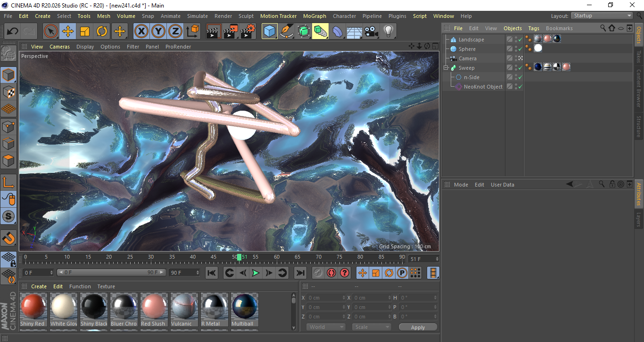Open the Deformer objects icon
The width and height of the screenshot is (644, 342).
click(338, 32)
